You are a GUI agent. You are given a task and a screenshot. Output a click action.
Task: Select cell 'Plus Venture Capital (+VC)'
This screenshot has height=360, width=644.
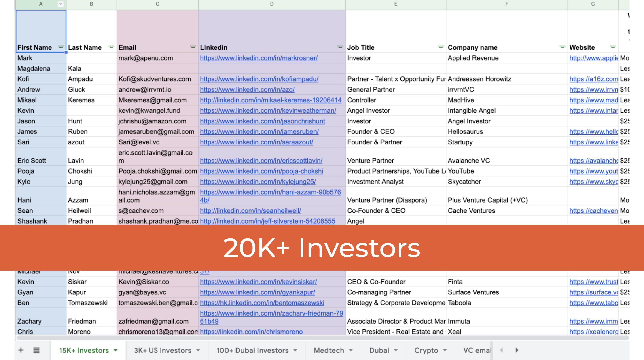click(x=507, y=196)
